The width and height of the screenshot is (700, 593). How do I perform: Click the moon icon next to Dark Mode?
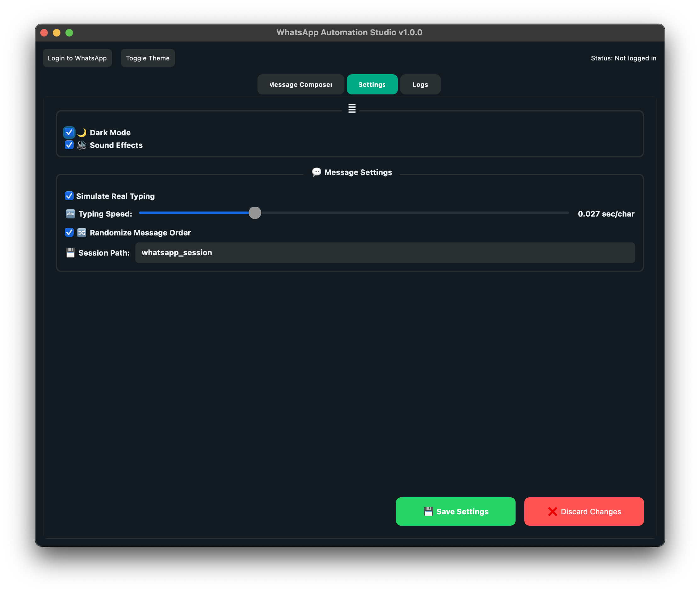82,132
